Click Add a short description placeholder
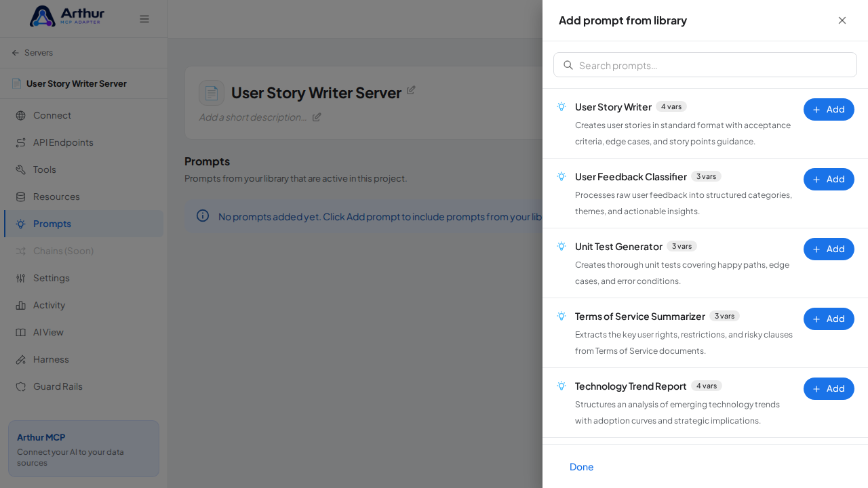The image size is (868, 488). pyautogui.click(x=253, y=117)
